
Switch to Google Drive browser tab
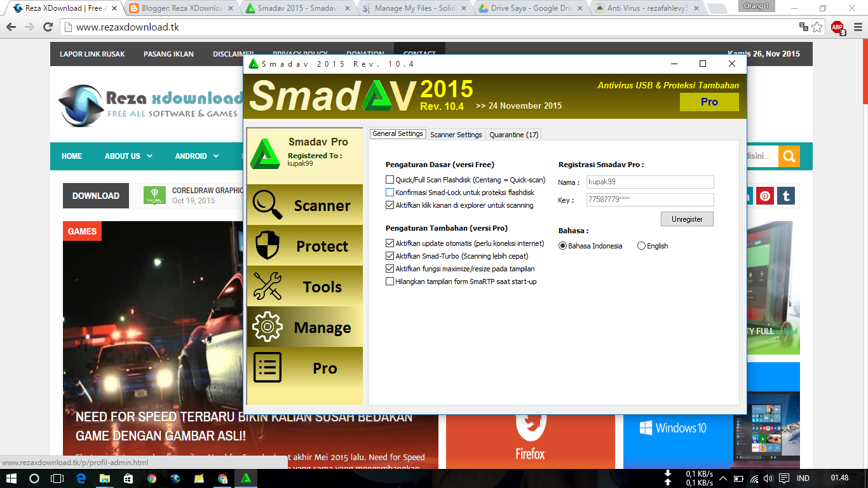[531, 8]
